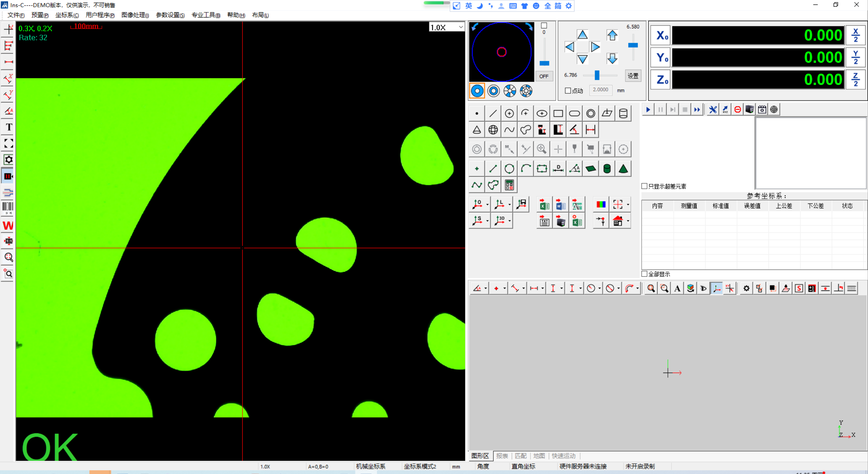This screenshot has height=474, width=868.
Task: Open the 1.0X magnification dropdown
Action: [461, 27]
